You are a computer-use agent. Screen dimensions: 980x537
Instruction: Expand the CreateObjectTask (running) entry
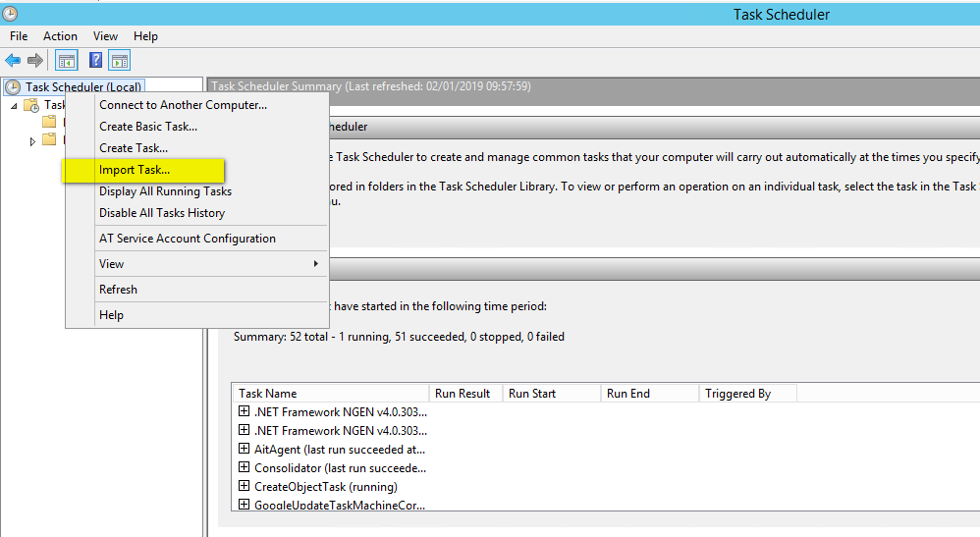245,486
